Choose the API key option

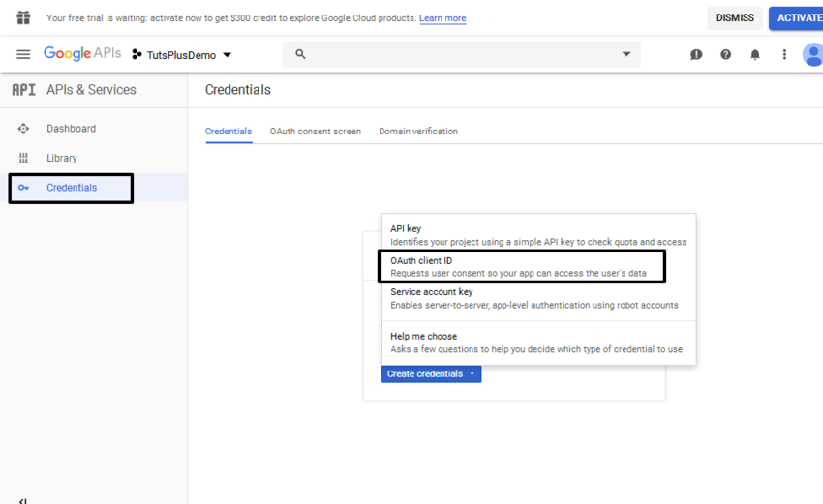click(x=537, y=235)
